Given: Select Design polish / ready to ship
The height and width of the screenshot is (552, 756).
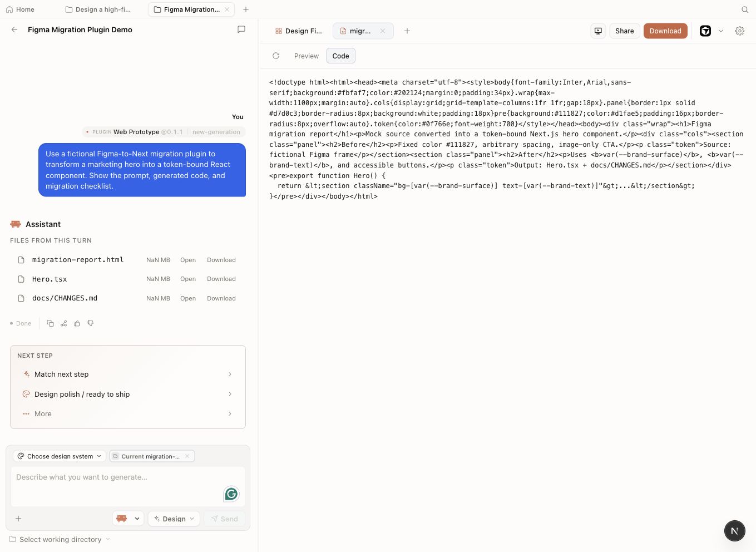Looking at the screenshot, I should [x=128, y=394].
